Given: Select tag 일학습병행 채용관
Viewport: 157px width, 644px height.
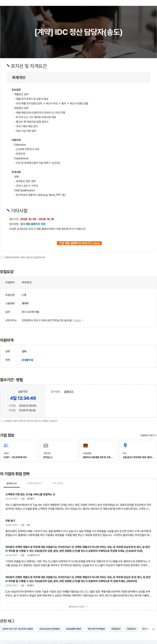Looking at the screenshot, I should [x=74, y=629].
